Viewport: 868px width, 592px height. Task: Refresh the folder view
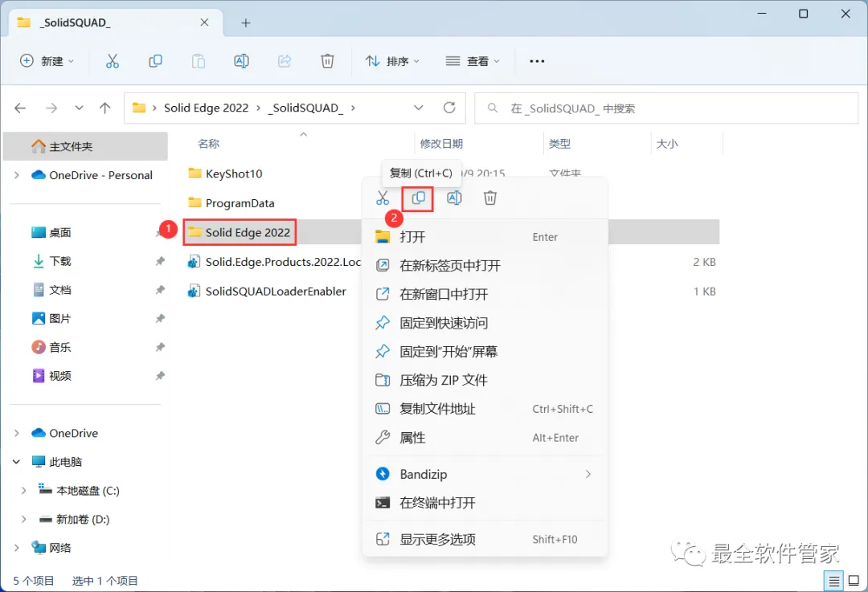click(x=449, y=108)
